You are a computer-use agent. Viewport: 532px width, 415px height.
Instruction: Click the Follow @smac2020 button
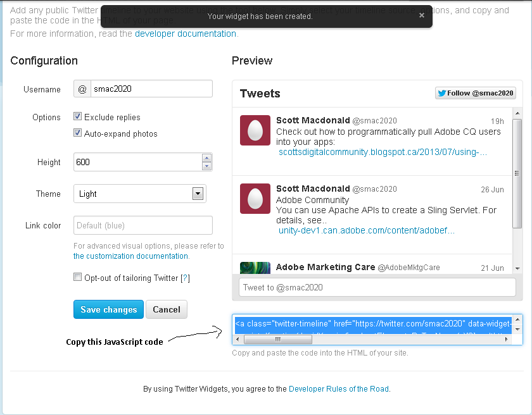476,93
